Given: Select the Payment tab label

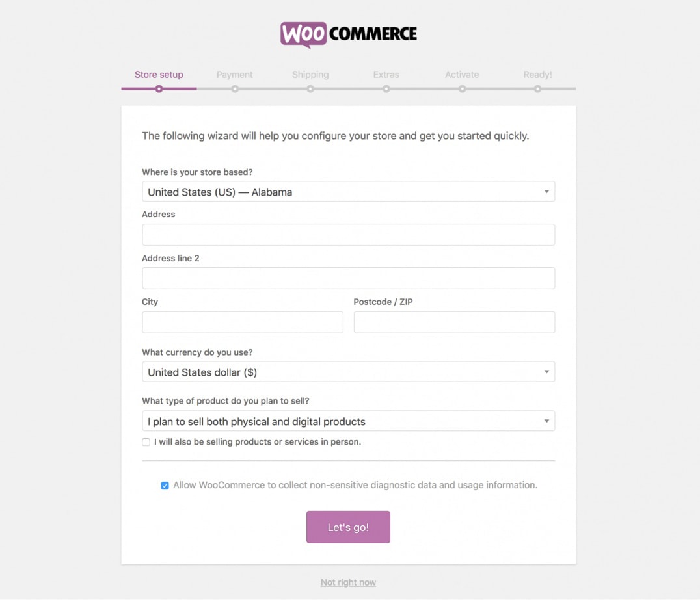Looking at the screenshot, I should click(234, 75).
